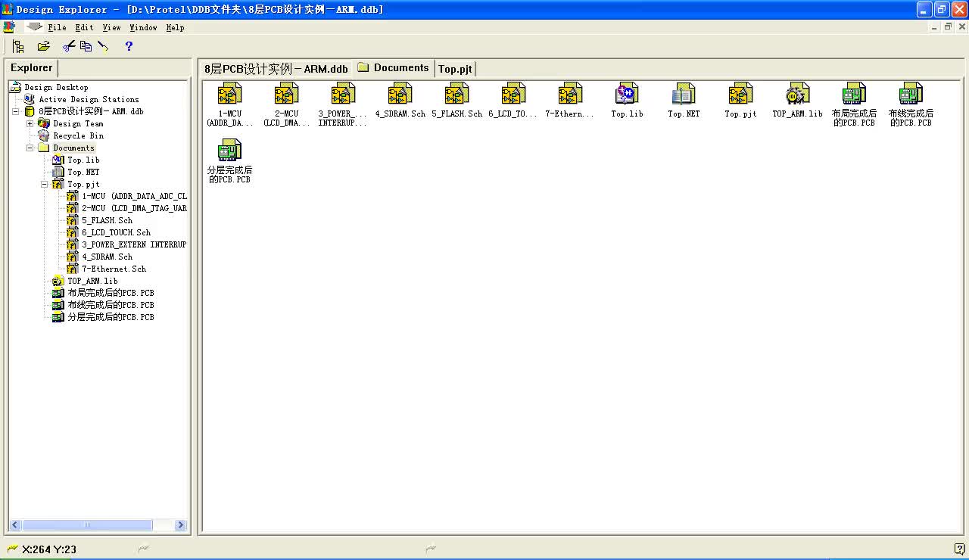Open the Top.pjt project icon in documents pane
Screen dimensions: 969x560
(740, 95)
